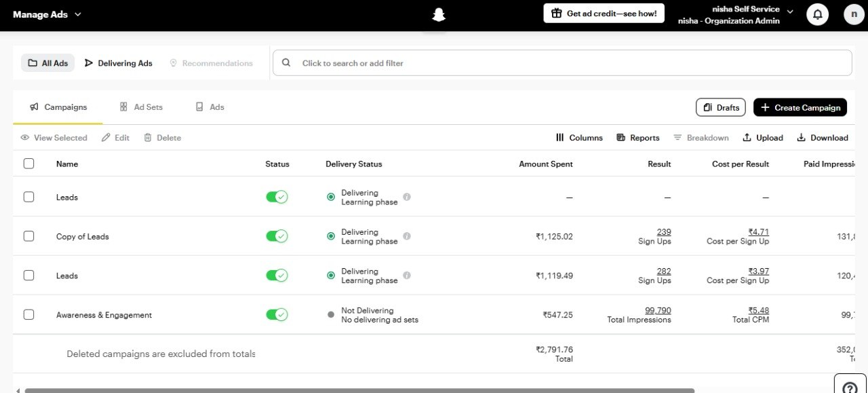Click the Cost per Result column header

[741, 164]
